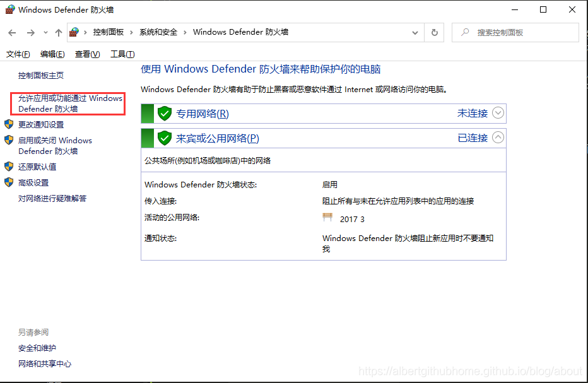Open 允许应用或功能通过 Windows Defender 防火墙
588x383 pixels.
70,103
